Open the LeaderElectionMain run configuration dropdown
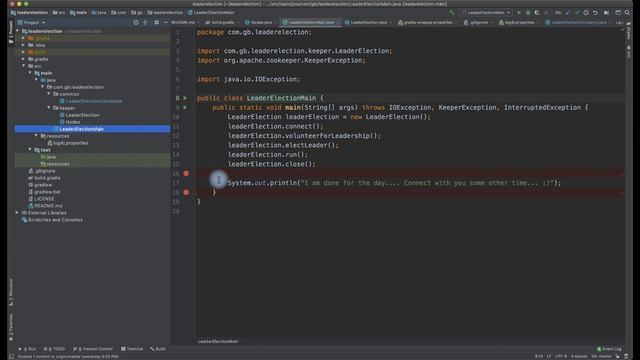Image resolution: width=640 pixels, height=360 pixels. pyautogui.click(x=487, y=13)
